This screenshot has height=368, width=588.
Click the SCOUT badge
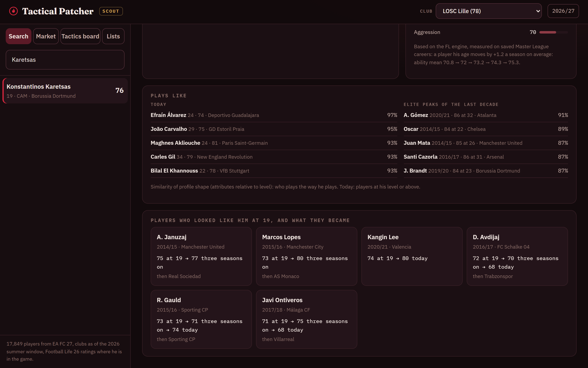(111, 11)
